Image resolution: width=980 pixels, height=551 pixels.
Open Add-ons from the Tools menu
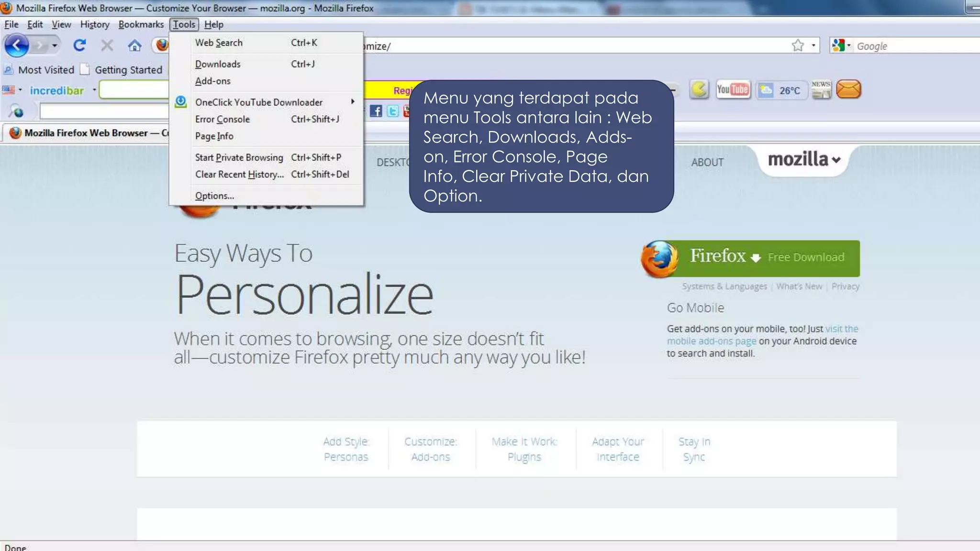(x=267, y=81)
